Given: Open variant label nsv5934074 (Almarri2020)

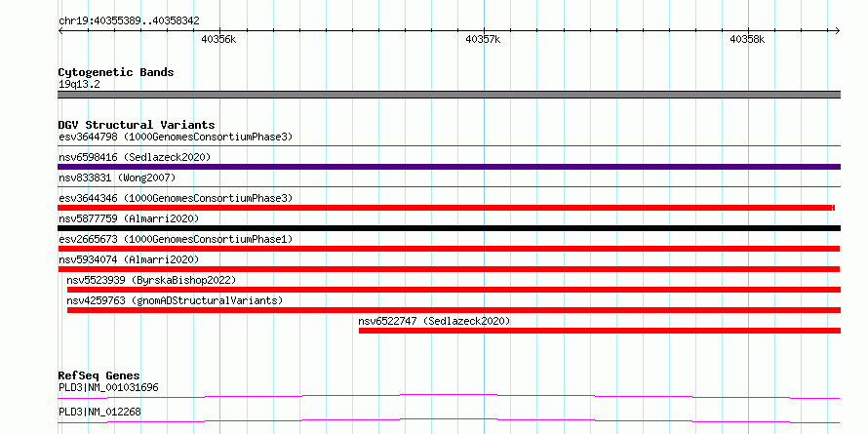Looking at the screenshot, I should pos(129,259).
